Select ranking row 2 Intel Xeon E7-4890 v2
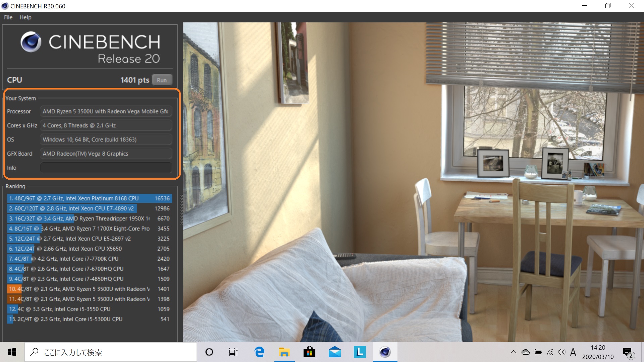 89,208
